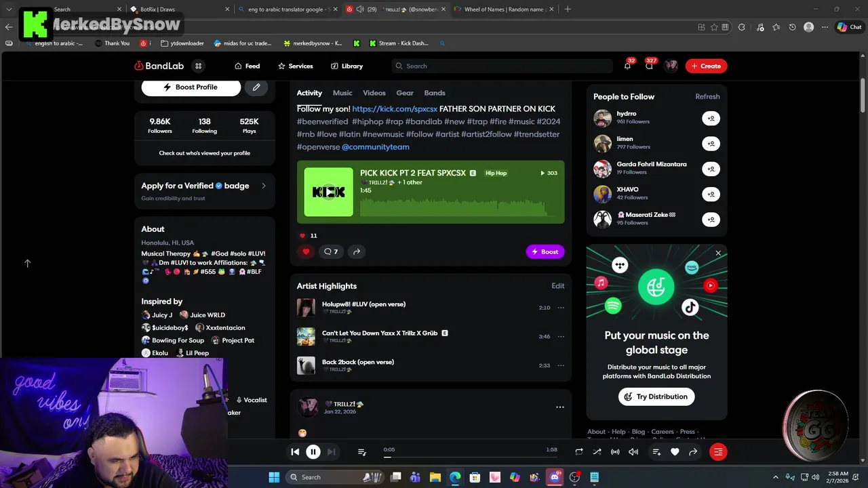Follow limen with the +2 button
Viewport: 868px width, 488px height.
tap(711, 144)
